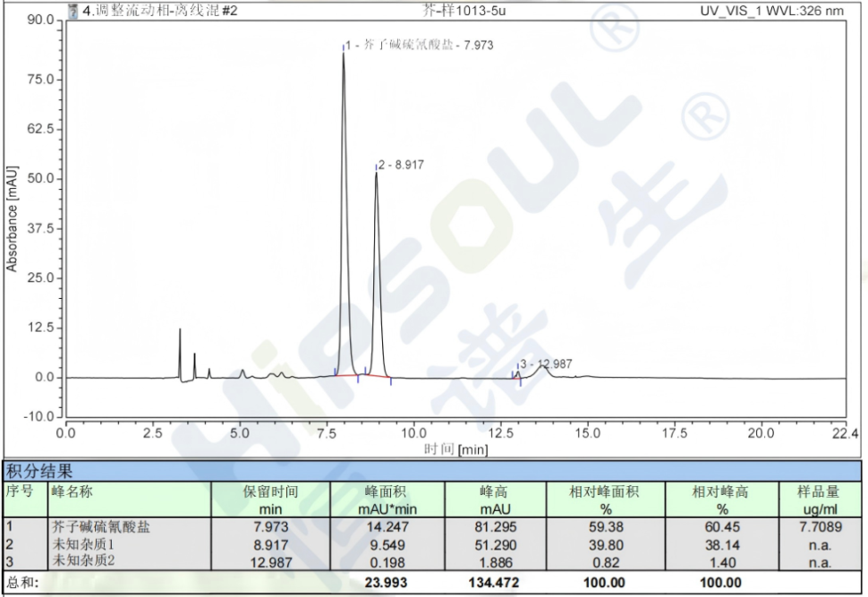
Task: Click the 保留时间 column header
Action: [270, 491]
